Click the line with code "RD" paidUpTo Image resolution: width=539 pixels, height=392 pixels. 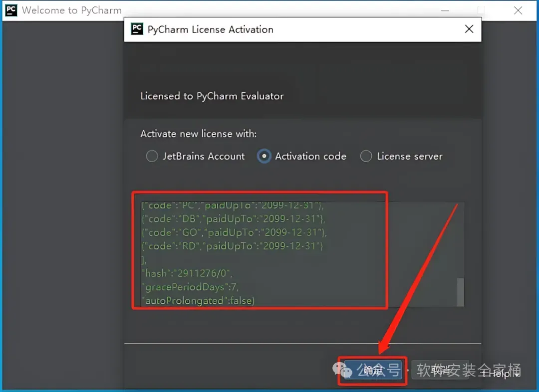(x=232, y=246)
